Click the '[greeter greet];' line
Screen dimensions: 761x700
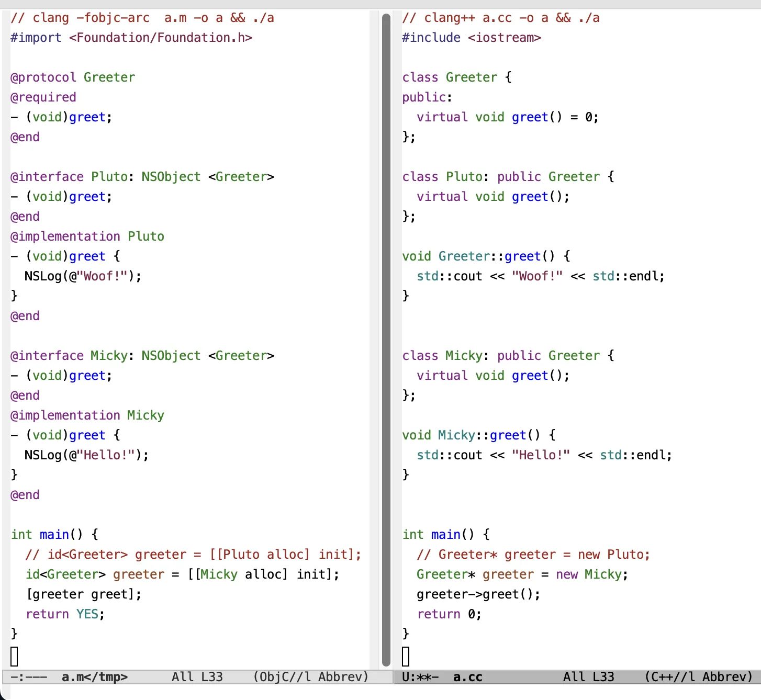click(x=83, y=594)
